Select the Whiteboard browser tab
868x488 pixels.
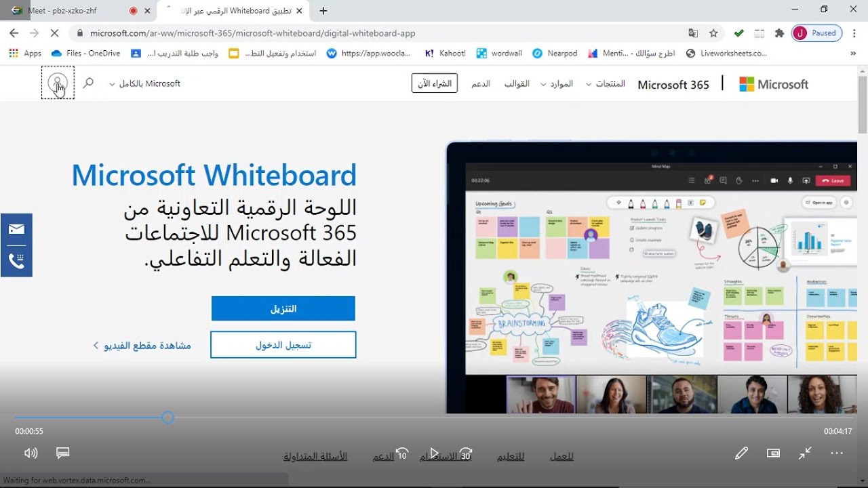tap(234, 11)
